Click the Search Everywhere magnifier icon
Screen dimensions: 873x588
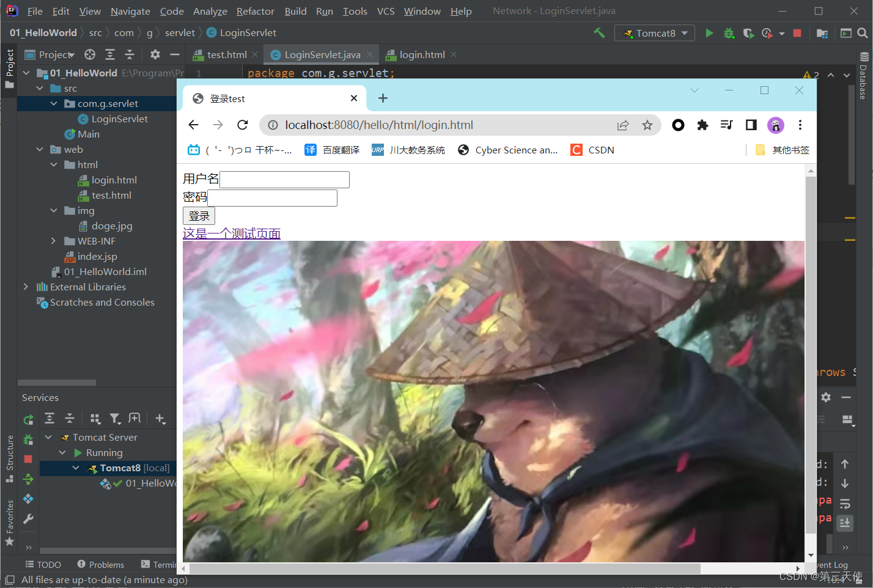pyautogui.click(x=863, y=33)
